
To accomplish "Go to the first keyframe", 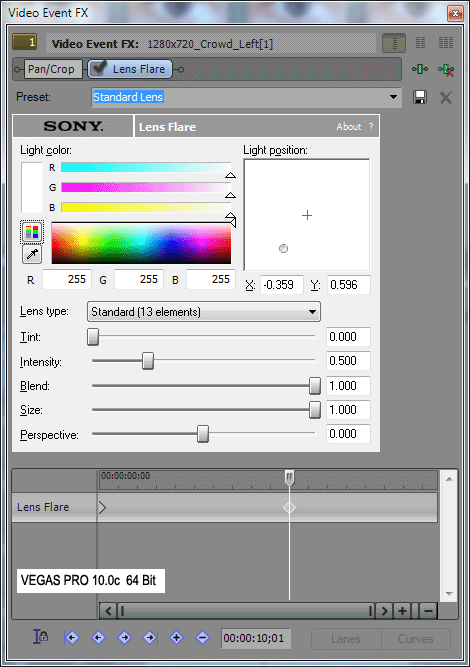I will point(71,637).
